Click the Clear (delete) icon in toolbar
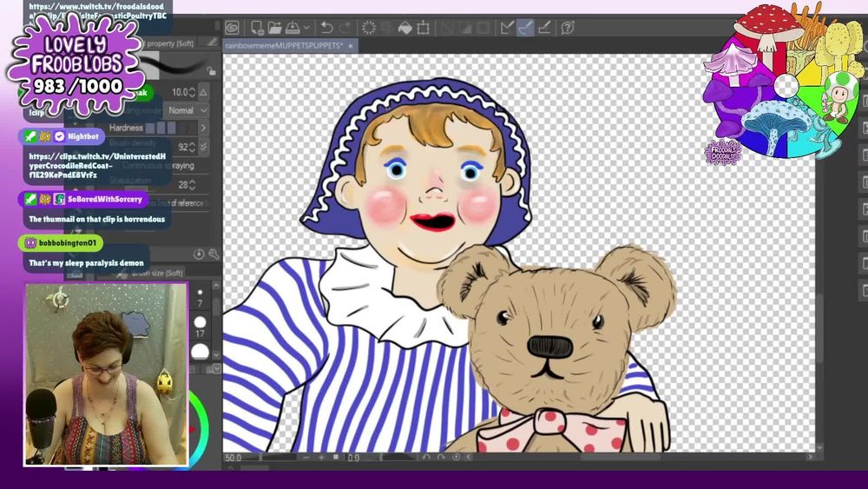This screenshot has width=868, height=489. [x=369, y=28]
